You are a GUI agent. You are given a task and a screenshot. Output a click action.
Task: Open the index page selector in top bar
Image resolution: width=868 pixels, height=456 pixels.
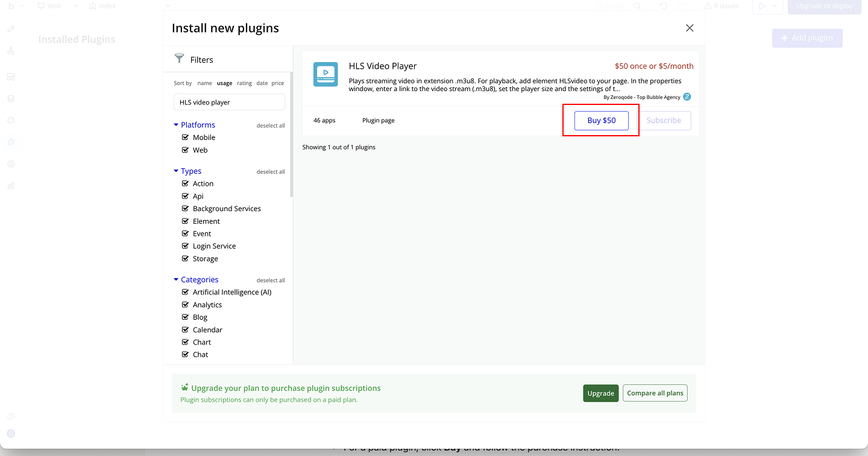click(129, 6)
